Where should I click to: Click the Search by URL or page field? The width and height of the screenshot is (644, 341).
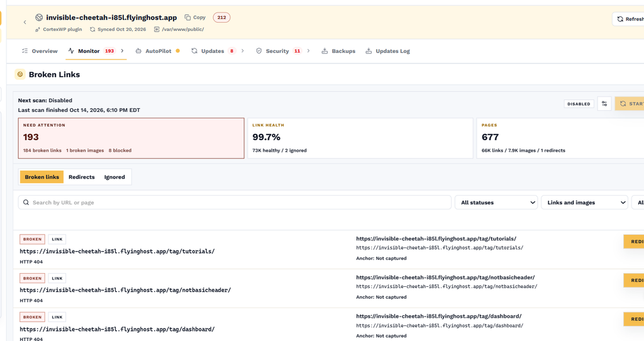tap(235, 203)
